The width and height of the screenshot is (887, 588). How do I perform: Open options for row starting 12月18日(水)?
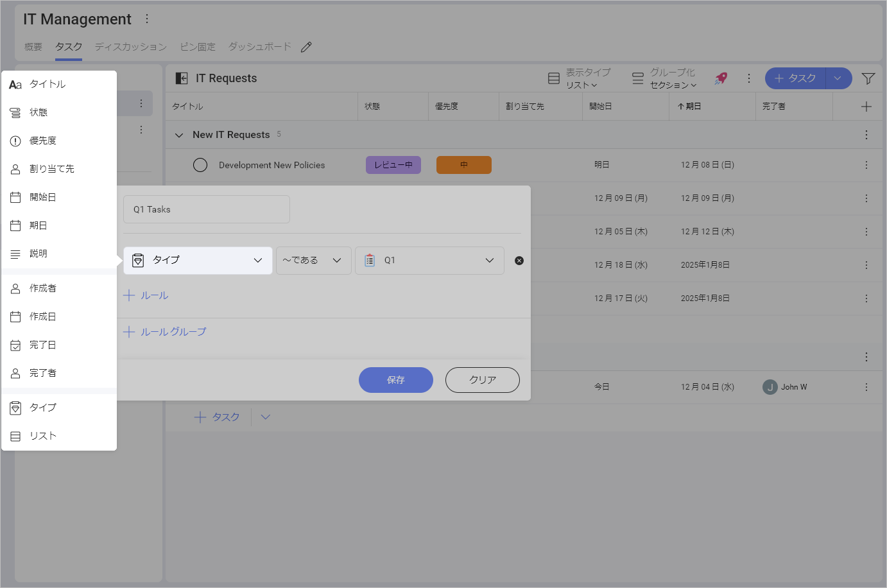(866, 265)
